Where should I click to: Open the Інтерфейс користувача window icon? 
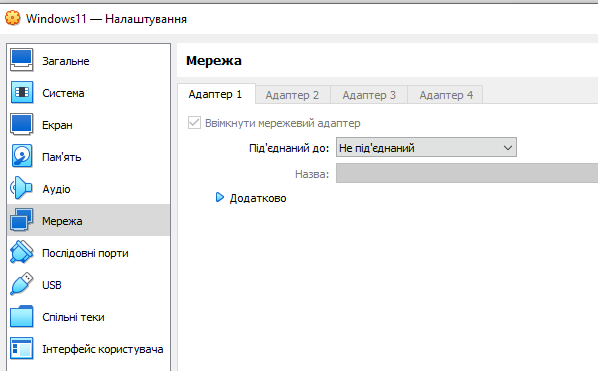22,349
